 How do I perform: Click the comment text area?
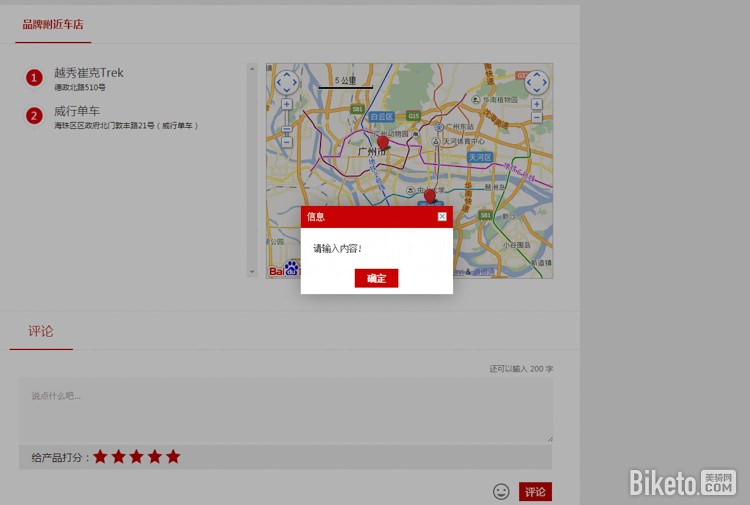(285, 410)
